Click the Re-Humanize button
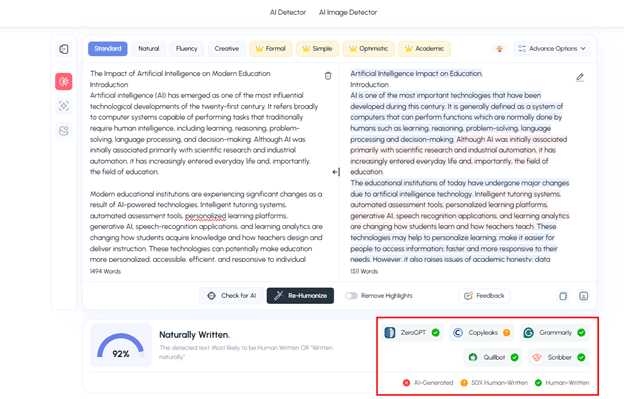 [x=300, y=296]
